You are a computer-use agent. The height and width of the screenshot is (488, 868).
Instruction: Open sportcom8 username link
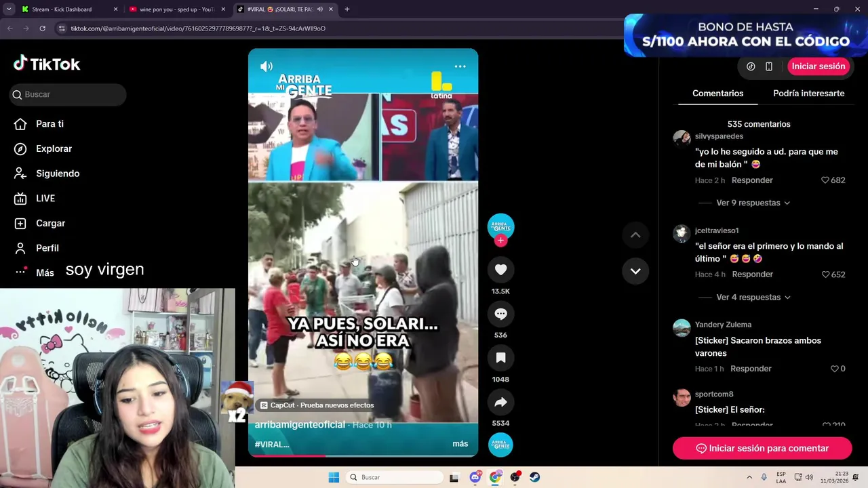coord(714,394)
